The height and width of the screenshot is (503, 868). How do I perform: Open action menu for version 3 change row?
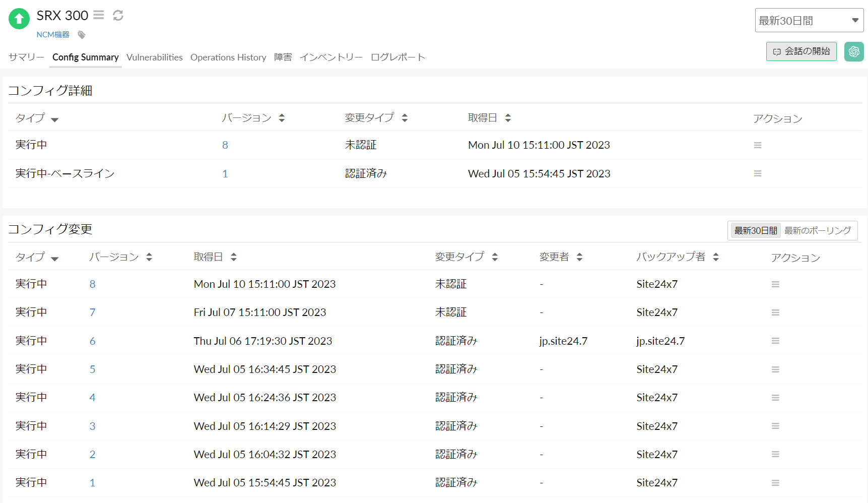point(775,426)
